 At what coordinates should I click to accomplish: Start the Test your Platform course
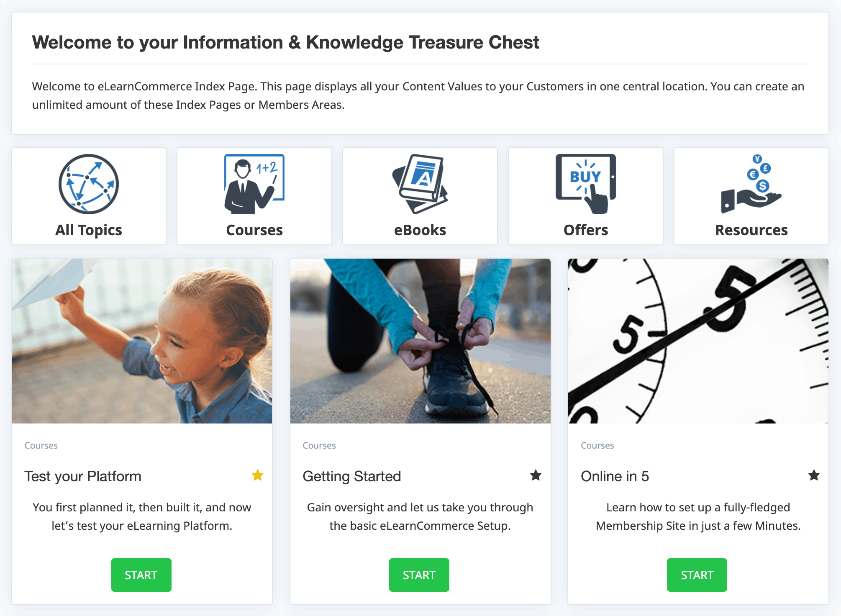coord(141,575)
